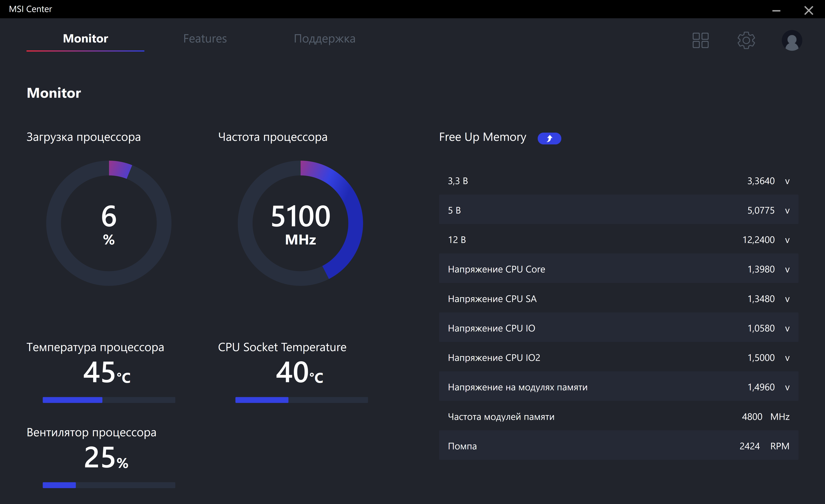This screenshot has width=825, height=504.
Task: Minimize the MSI Center window
Action: coord(776,10)
